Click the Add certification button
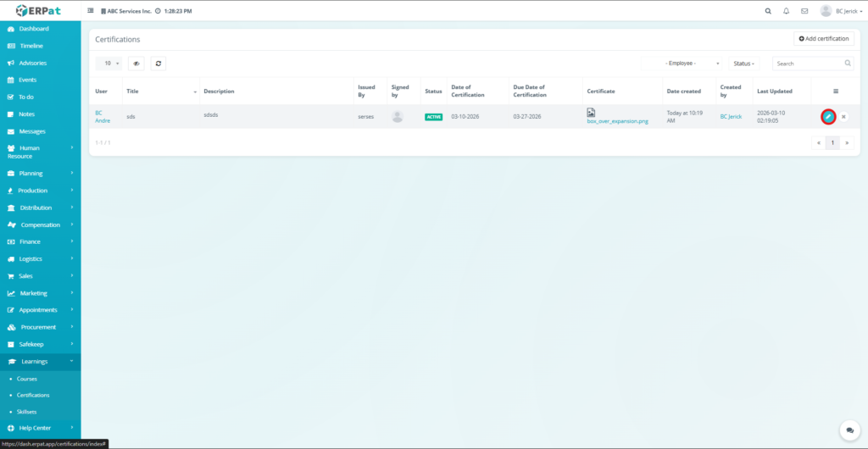This screenshot has height=449, width=868. pos(823,39)
